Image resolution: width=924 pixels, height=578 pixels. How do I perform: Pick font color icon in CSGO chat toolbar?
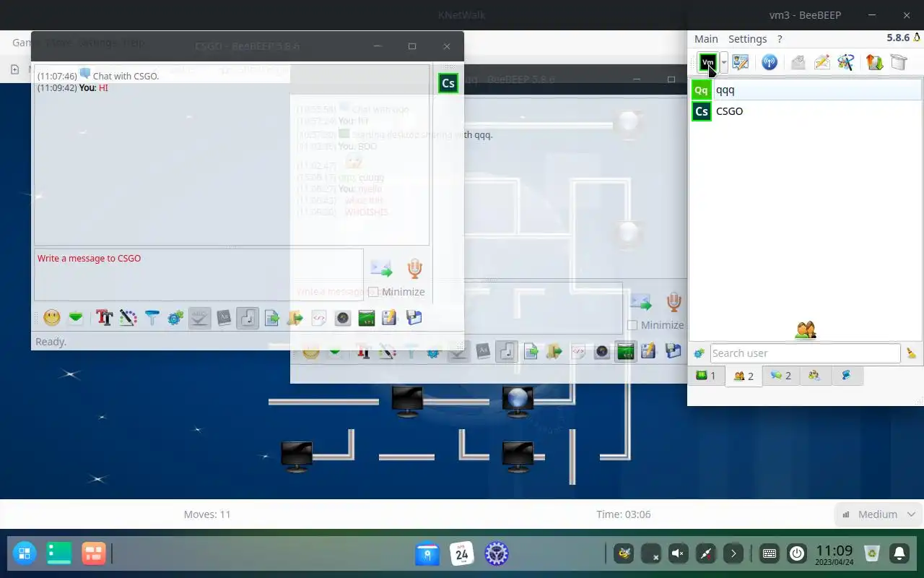pyautogui.click(x=128, y=317)
